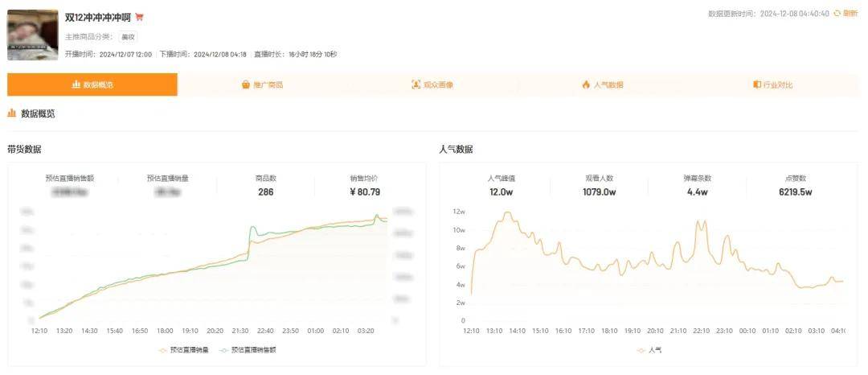Switch to the 行业对比 tab
The width and height of the screenshot is (868, 375).
point(774,84)
